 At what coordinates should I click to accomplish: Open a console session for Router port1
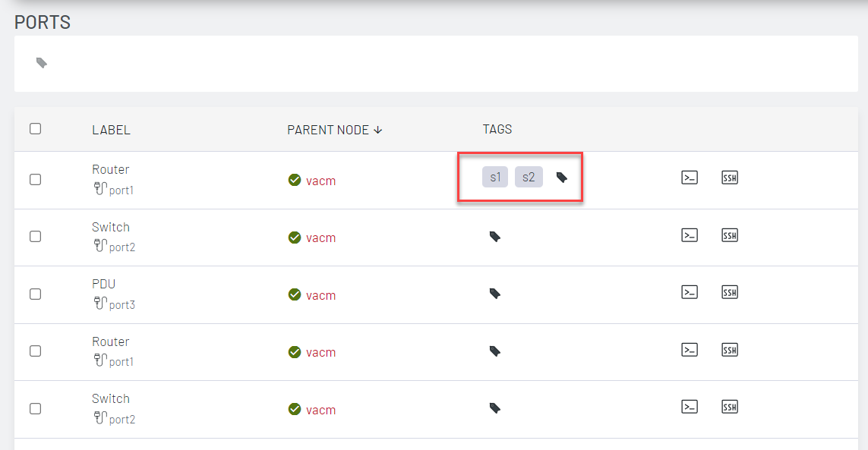(x=690, y=178)
